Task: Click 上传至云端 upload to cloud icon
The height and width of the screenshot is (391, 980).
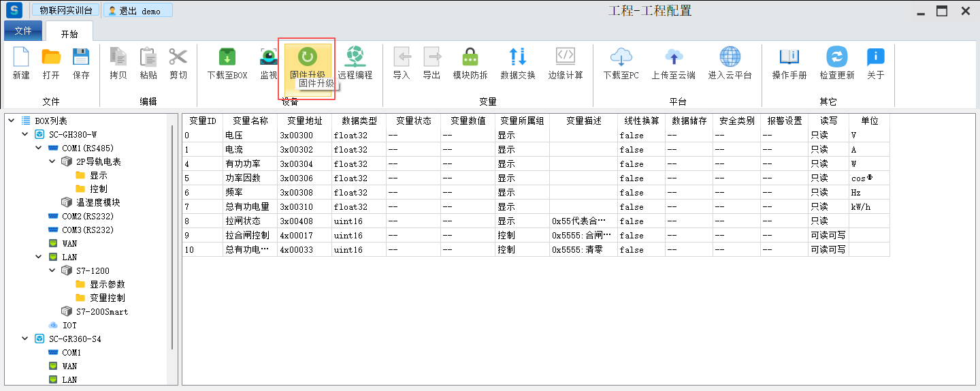Action: [673, 57]
